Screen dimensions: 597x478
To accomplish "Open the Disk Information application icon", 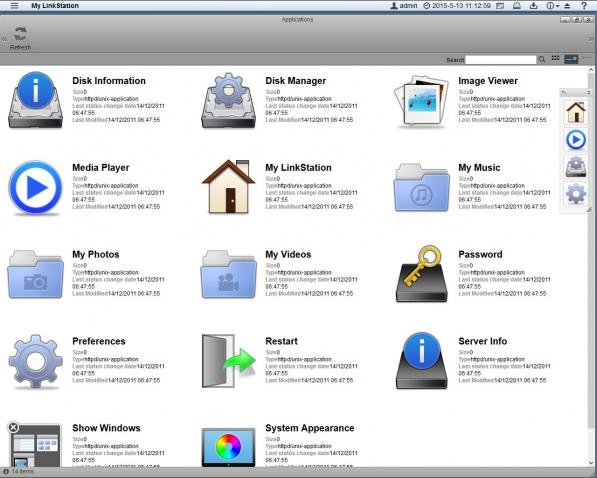I will coord(35,100).
